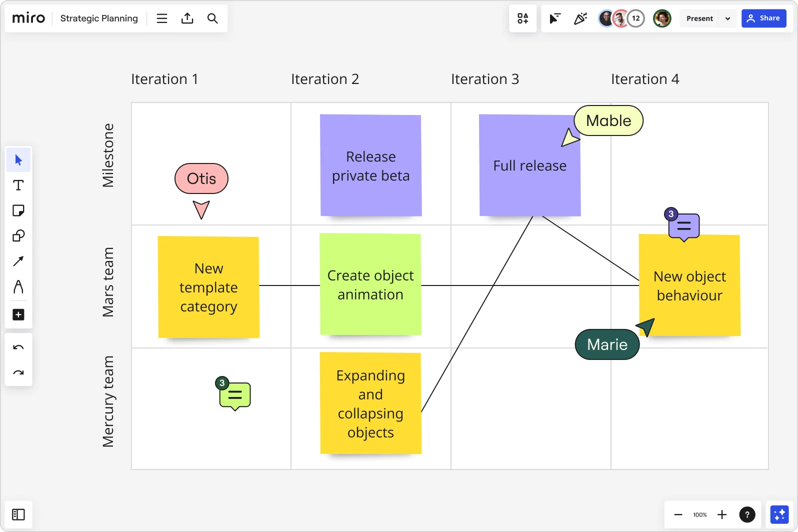
Task: Click the Present button
Action: (x=699, y=18)
